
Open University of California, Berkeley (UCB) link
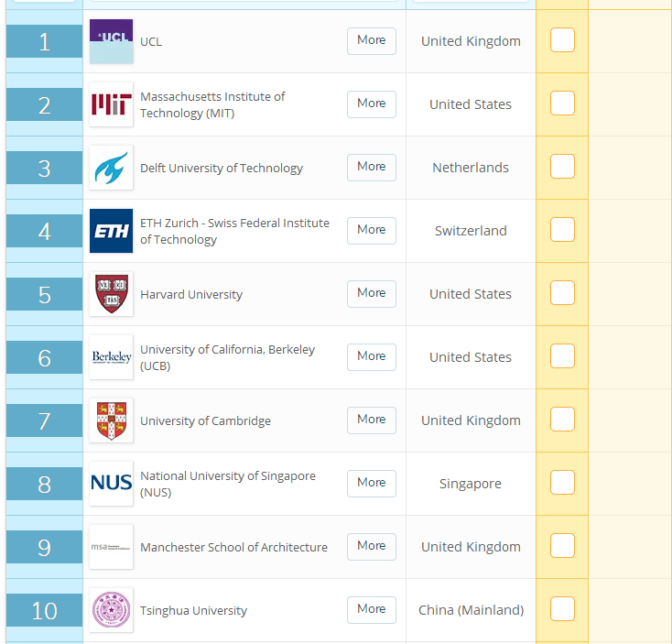pyautogui.click(x=228, y=357)
